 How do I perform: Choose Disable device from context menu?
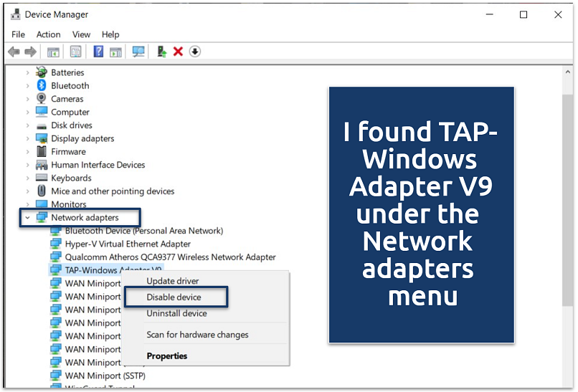tap(174, 297)
